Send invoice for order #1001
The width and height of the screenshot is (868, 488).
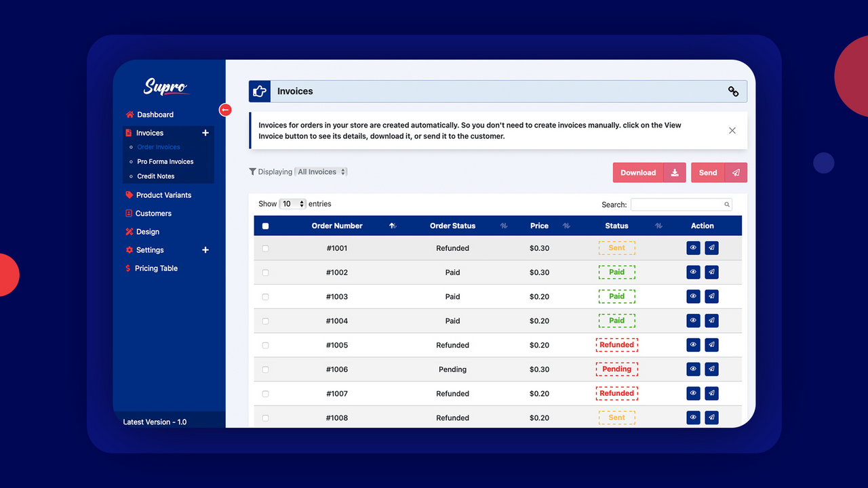[711, 248]
